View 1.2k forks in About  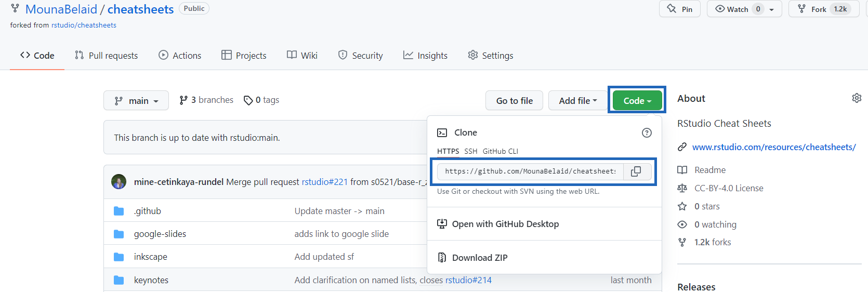click(713, 242)
